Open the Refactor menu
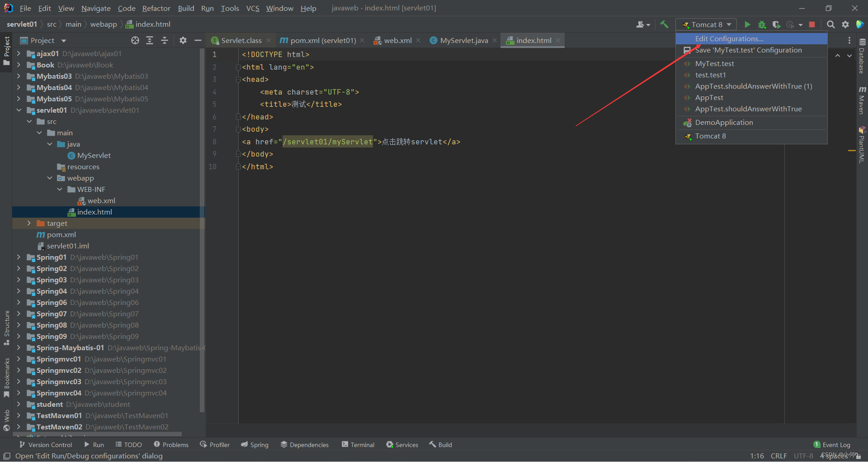Image resolution: width=868 pixels, height=462 pixels. coord(156,8)
